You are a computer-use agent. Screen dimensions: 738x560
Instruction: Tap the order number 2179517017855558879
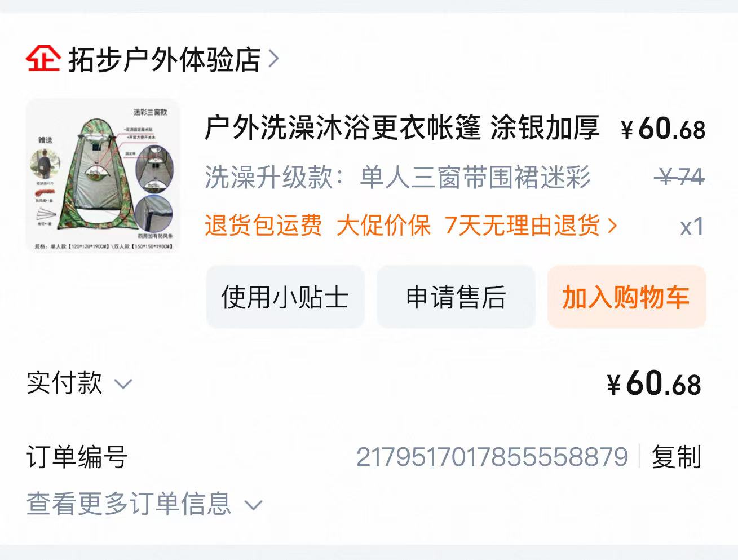[492, 456]
